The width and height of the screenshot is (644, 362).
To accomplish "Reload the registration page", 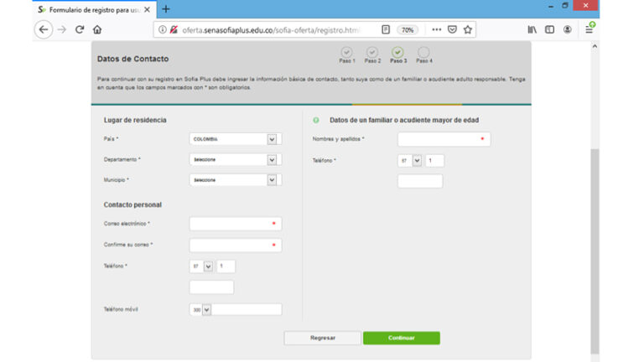I will pyautogui.click(x=80, y=29).
